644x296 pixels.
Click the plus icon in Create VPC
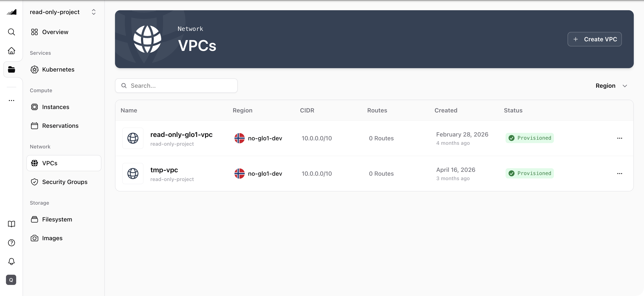click(x=575, y=39)
